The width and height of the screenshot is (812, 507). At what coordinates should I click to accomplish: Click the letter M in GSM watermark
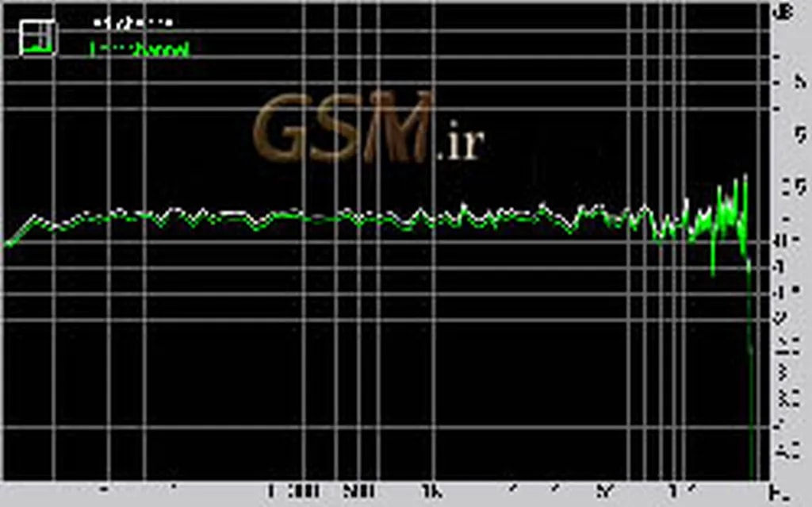click(404, 129)
